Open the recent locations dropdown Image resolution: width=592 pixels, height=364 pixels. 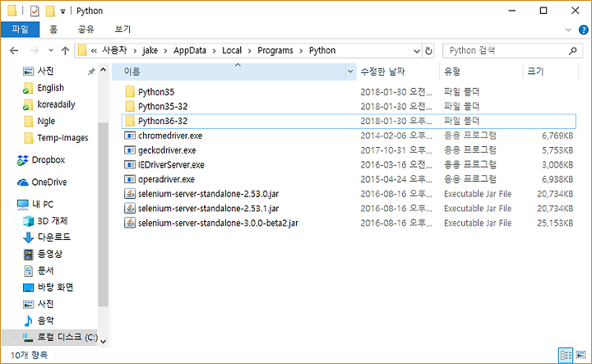51,50
